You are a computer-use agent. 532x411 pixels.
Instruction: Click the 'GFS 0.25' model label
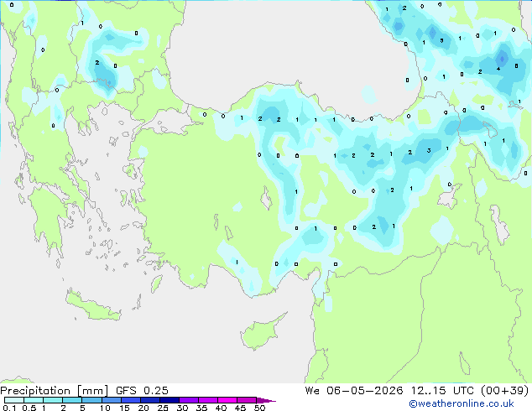click(x=142, y=391)
